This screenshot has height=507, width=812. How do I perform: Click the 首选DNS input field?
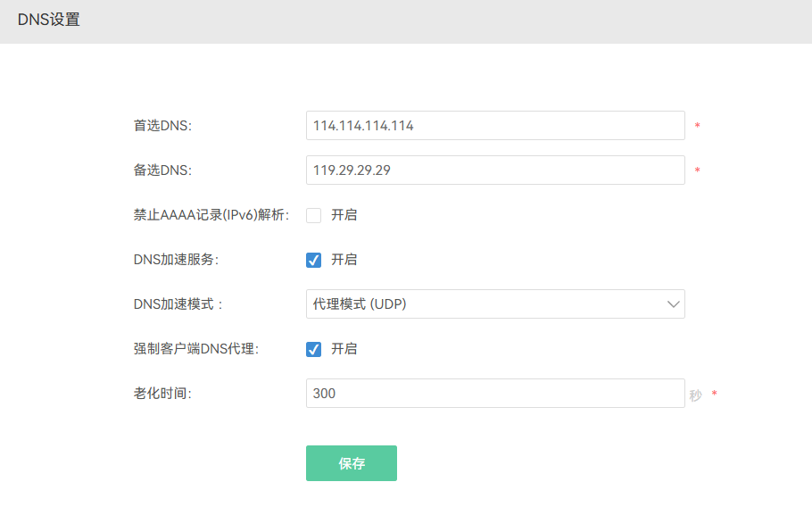click(x=495, y=125)
